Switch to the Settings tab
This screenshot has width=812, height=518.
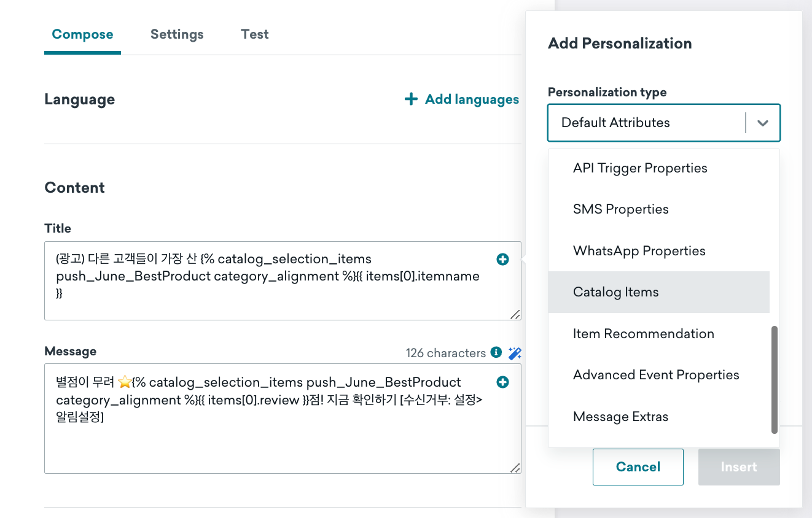click(177, 34)
